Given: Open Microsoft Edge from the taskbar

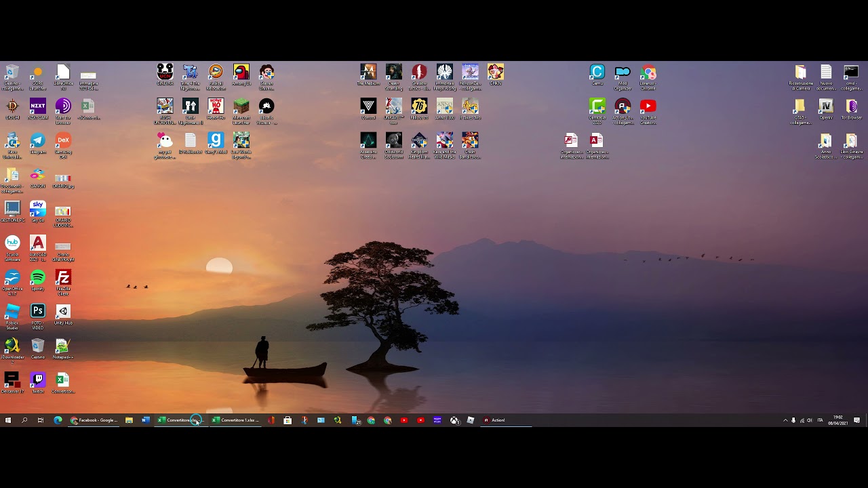Looking at the screenshot, I should pos(58,420).
